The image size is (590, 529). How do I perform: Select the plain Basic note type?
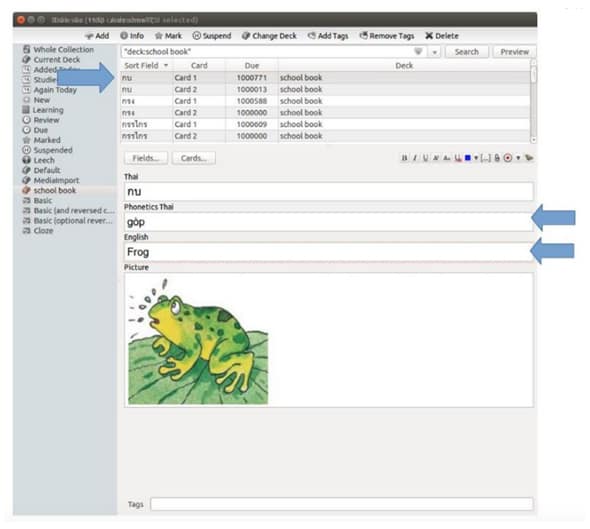[x=37, y=201]
